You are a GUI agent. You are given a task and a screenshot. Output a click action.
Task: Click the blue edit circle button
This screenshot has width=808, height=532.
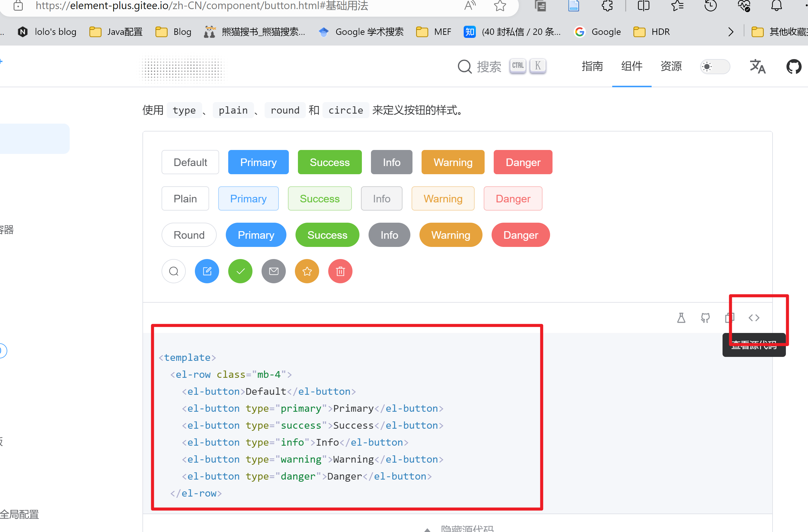tap(207, 271)
